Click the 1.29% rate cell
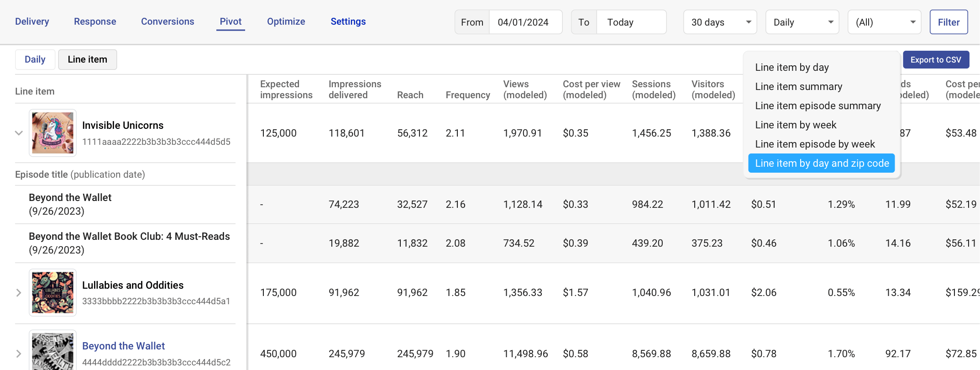The width and height of the screenshot is (980, 370). (841, 204)
